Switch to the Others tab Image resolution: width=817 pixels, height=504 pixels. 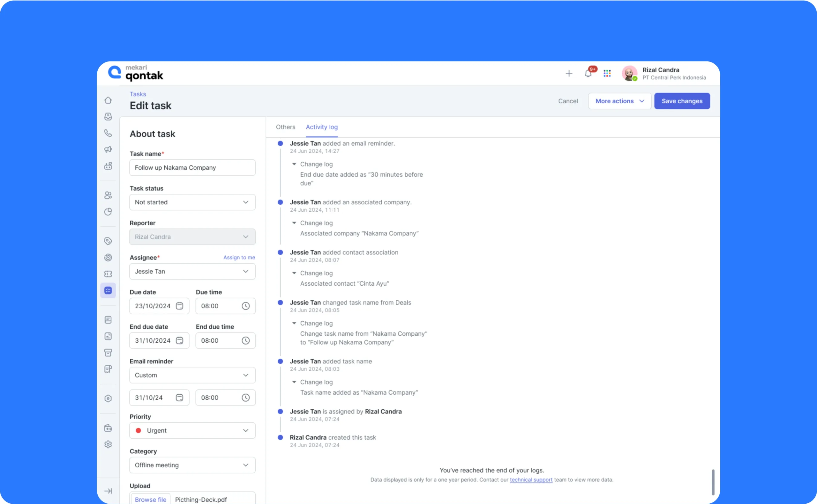[286, 127]
